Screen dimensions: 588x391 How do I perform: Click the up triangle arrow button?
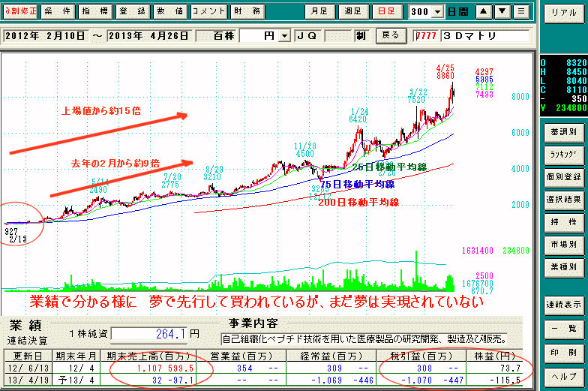pos(483,12)
